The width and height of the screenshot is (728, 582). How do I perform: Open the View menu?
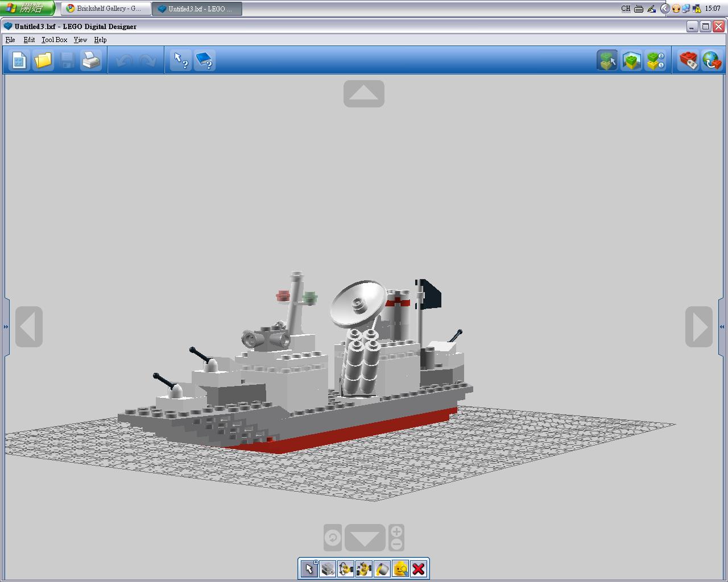pos(80,40)
